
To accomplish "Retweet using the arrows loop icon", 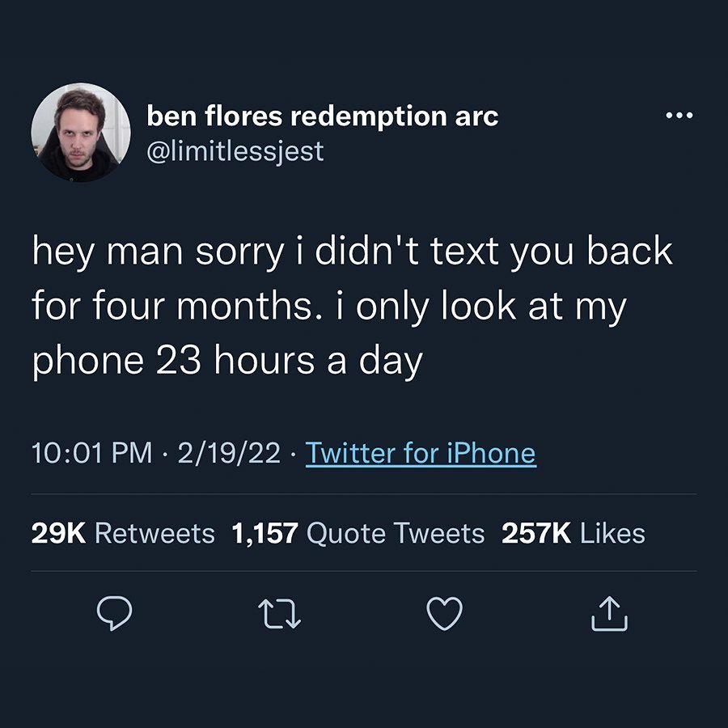I will [x=280, y=614].
